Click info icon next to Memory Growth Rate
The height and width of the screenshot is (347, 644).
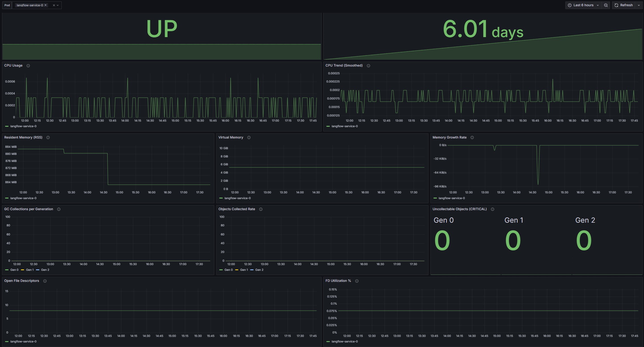(472, 138)
